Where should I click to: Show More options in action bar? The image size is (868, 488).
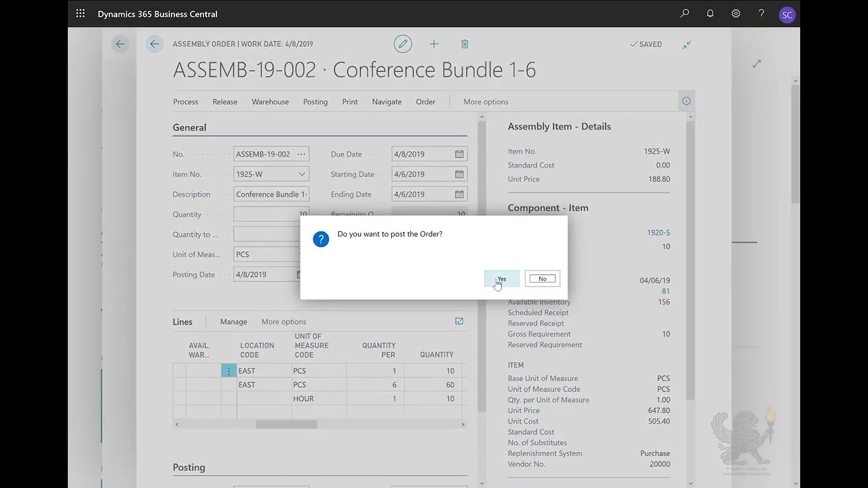pos(486,102)
